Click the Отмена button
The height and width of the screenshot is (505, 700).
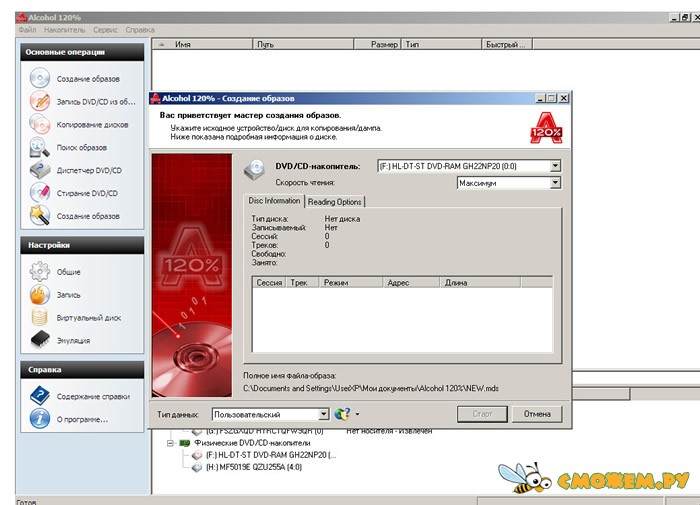[x=537, y=414]
